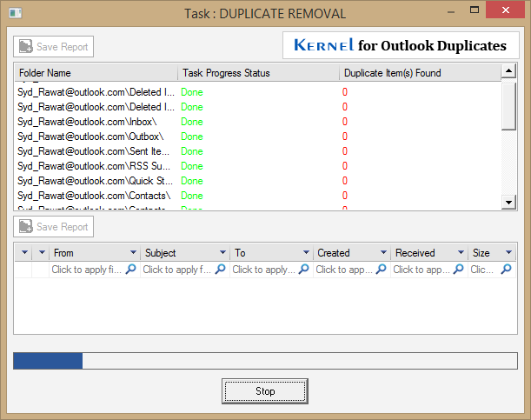Click the Created filter magnifier icon
The image size is (531, 420).
tap(382, 269)
